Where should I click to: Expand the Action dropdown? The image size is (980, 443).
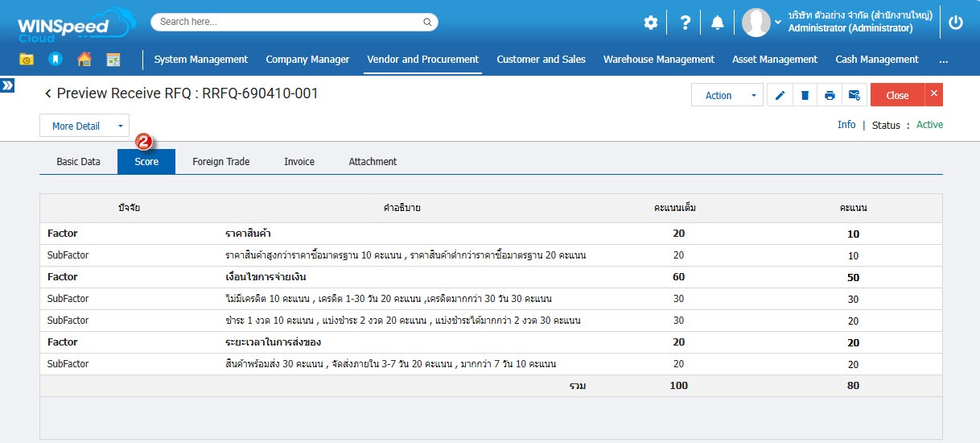pos(727,96)
